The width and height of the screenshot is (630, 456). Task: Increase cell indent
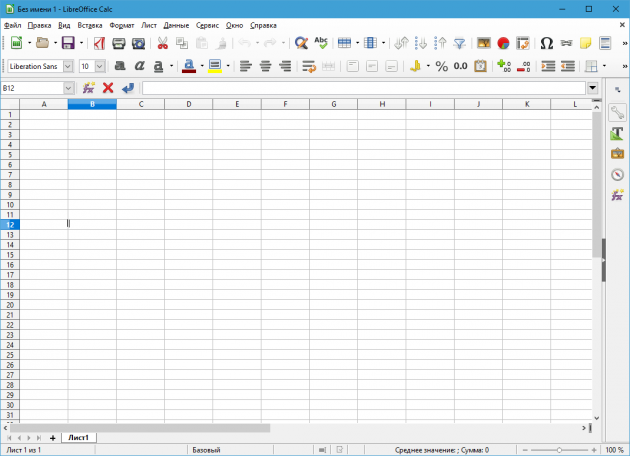coord(548,66)
